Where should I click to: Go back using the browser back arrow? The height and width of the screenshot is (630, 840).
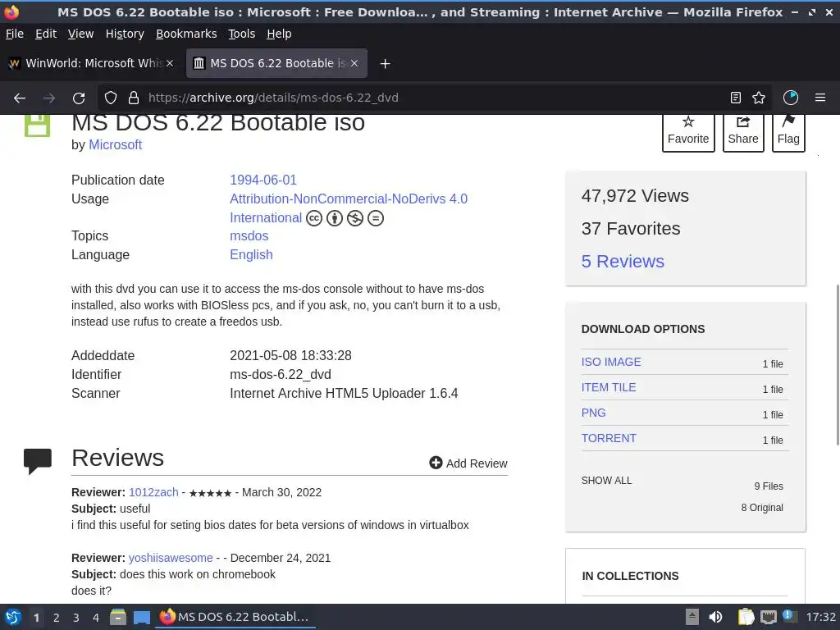20,98
